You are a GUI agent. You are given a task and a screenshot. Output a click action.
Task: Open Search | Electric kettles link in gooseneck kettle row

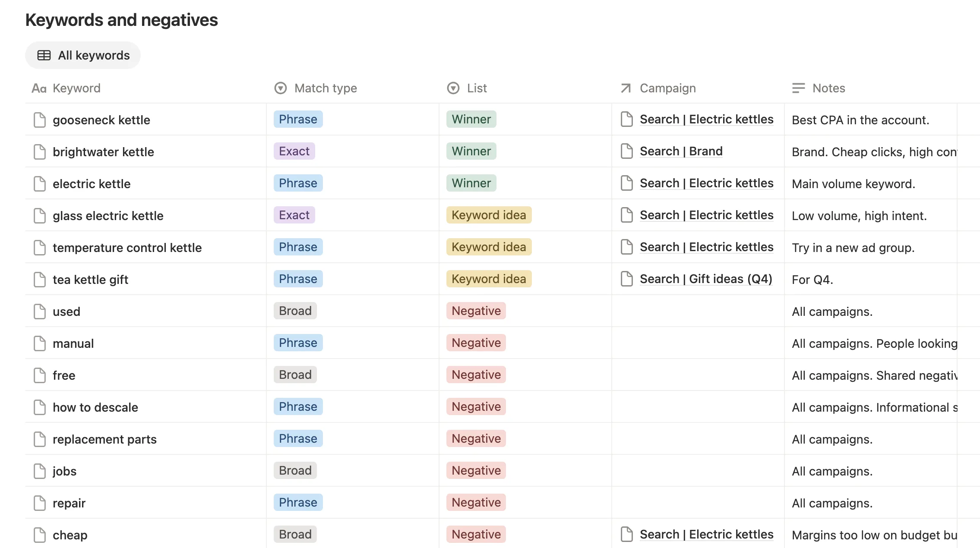(706, 119)
